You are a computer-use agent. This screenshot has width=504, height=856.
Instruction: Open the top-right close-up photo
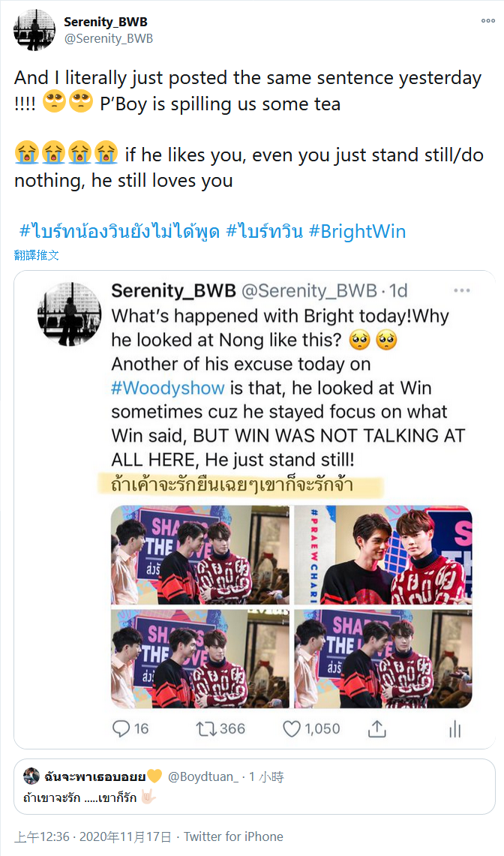(x=383, y=554)
